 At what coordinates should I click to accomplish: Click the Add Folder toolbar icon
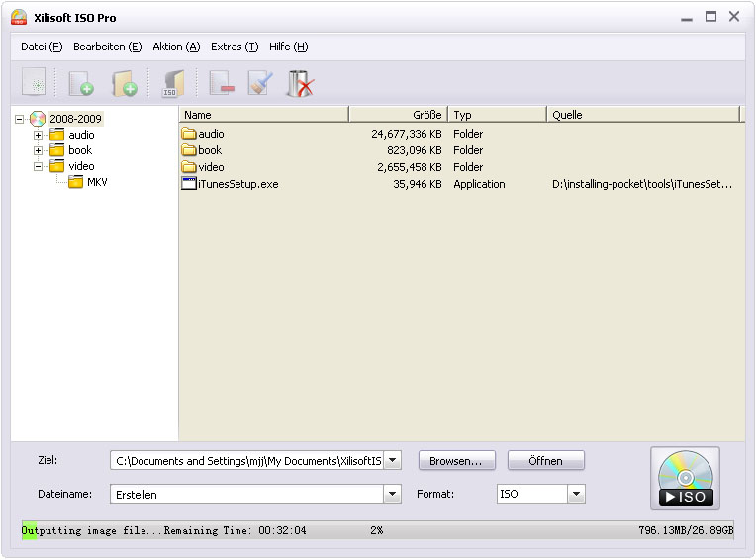pyautogui.click(x=124, y=83)
